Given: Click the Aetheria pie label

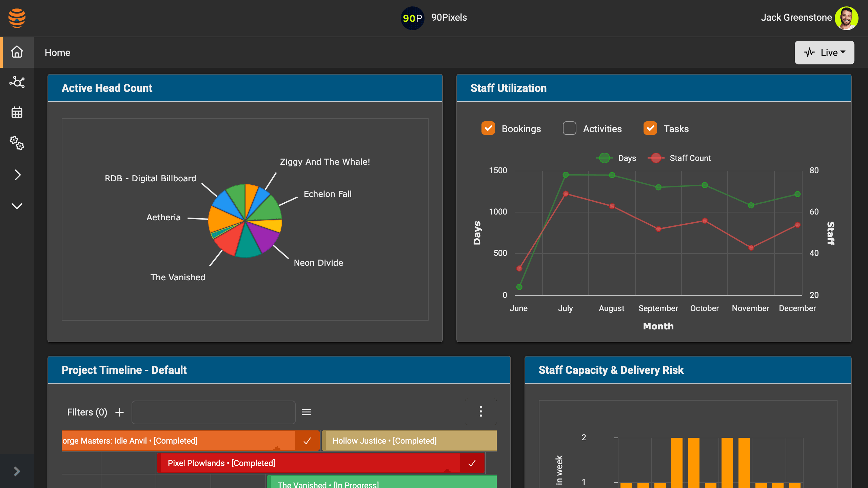Looking at the screenshot, I should coord(163,217).
